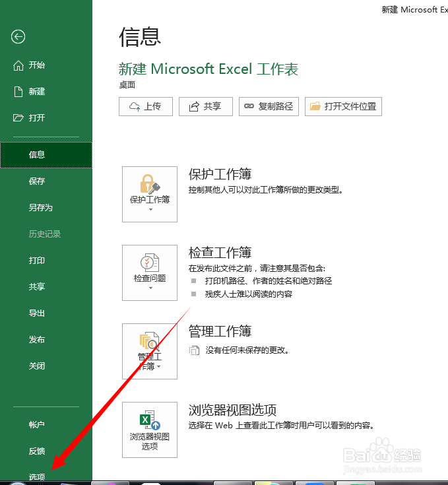Go to the 导出 page

pos(37,313)
